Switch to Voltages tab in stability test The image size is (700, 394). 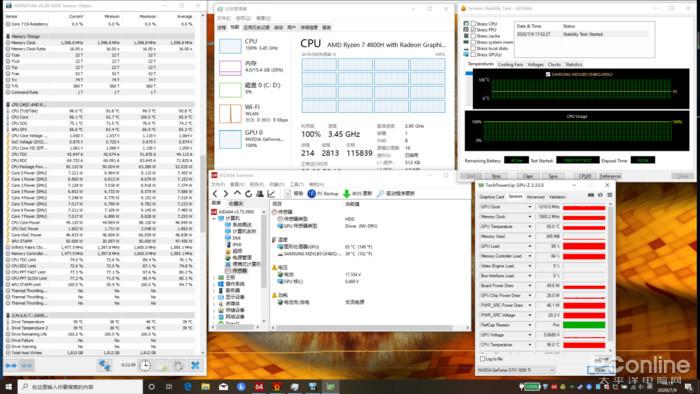coord(535,65)
